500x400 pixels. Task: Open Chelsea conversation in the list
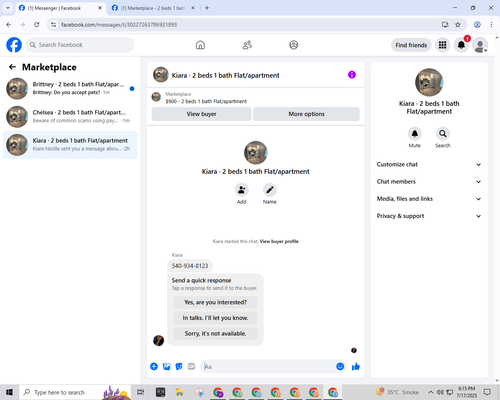70,117
